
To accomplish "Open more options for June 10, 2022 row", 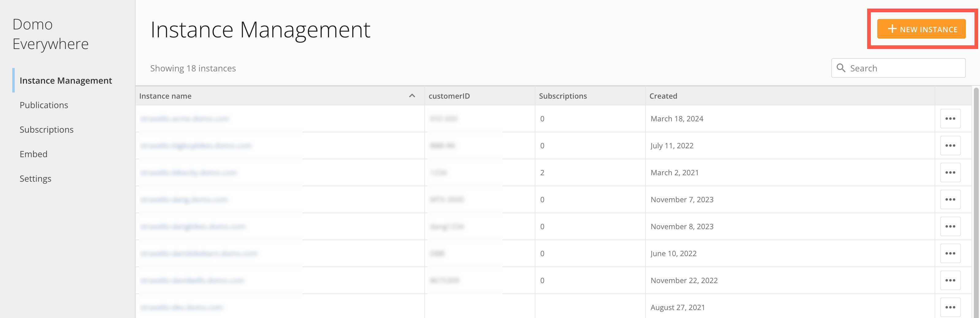I will pyautogui.click(x=950, y=253).
